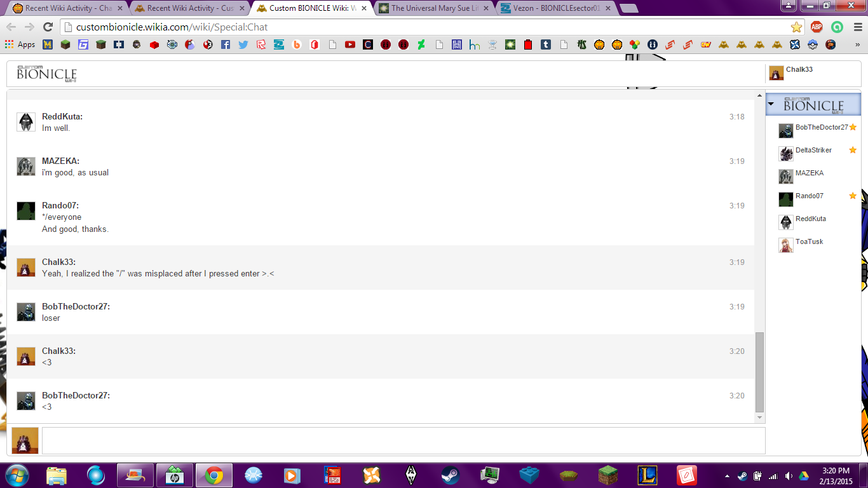The width and height of the screenshot is (868, 488).
Task: Click Chalk33 username in the top-right header
Action: coord(799,69)
